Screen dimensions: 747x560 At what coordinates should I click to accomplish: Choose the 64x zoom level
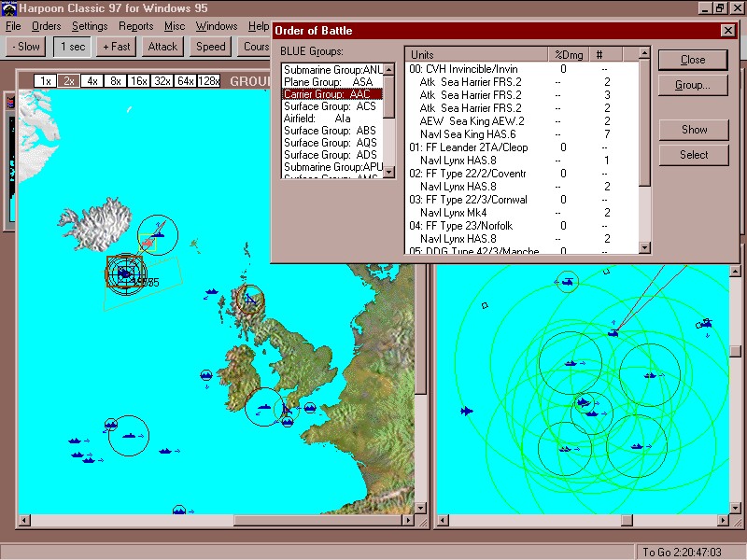185,81
